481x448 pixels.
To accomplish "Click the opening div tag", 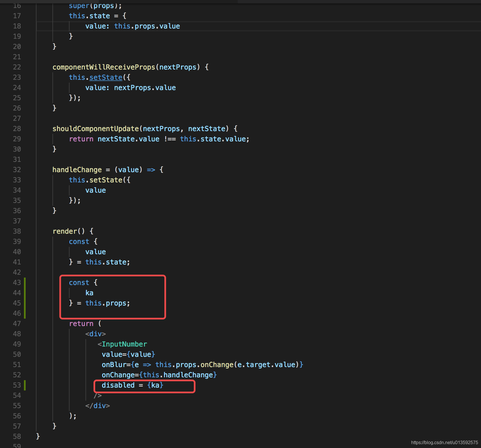I will tap(95, 334).
